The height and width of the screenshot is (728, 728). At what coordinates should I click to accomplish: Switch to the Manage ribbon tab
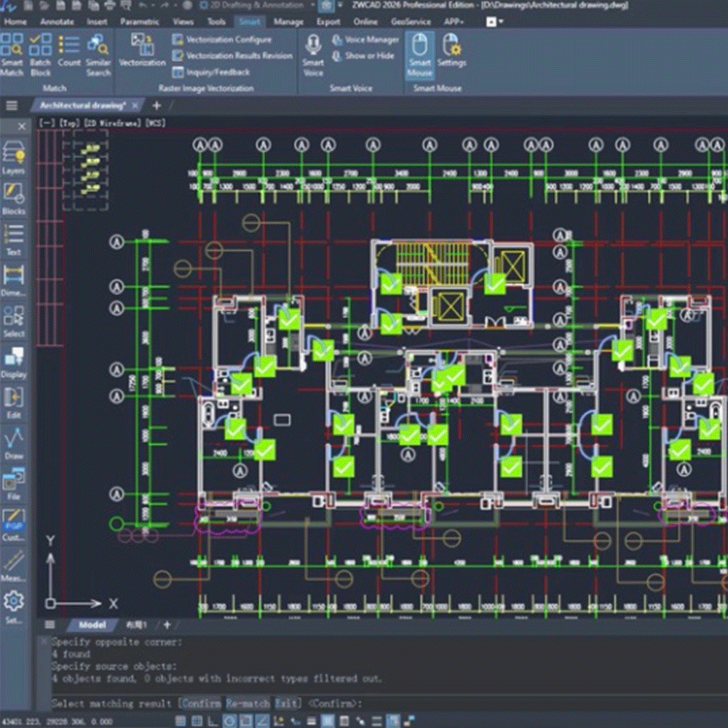click(288, 22)
